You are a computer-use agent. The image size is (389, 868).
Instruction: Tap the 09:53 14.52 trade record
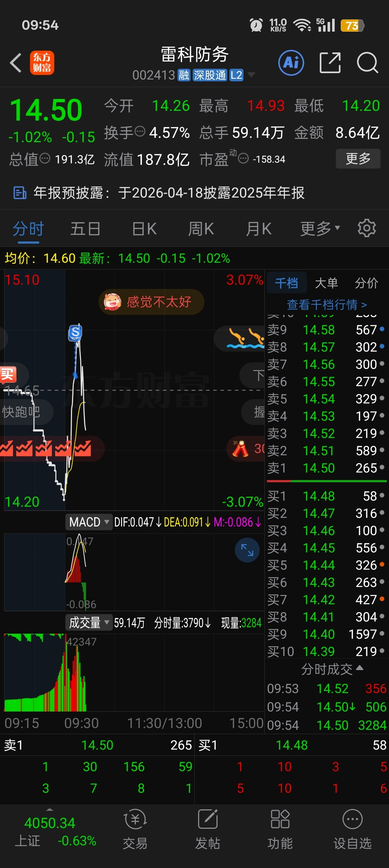pos(326,688)
